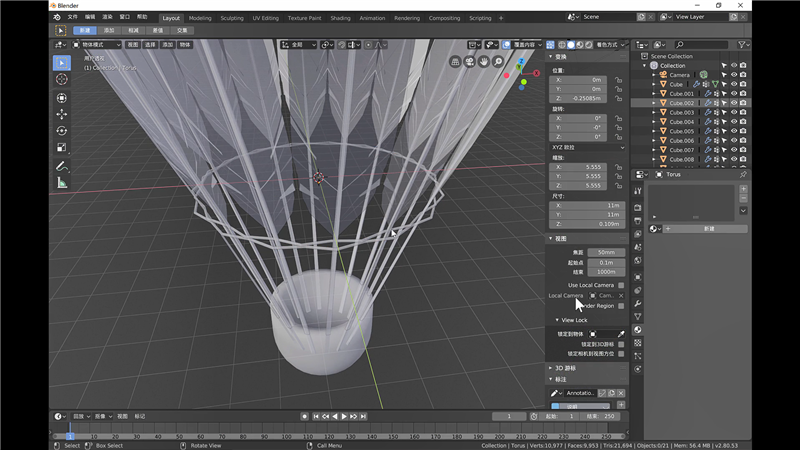Pin the properties editor context
The width and height of the screenshot is (800, 450).
tap(743, 174)
